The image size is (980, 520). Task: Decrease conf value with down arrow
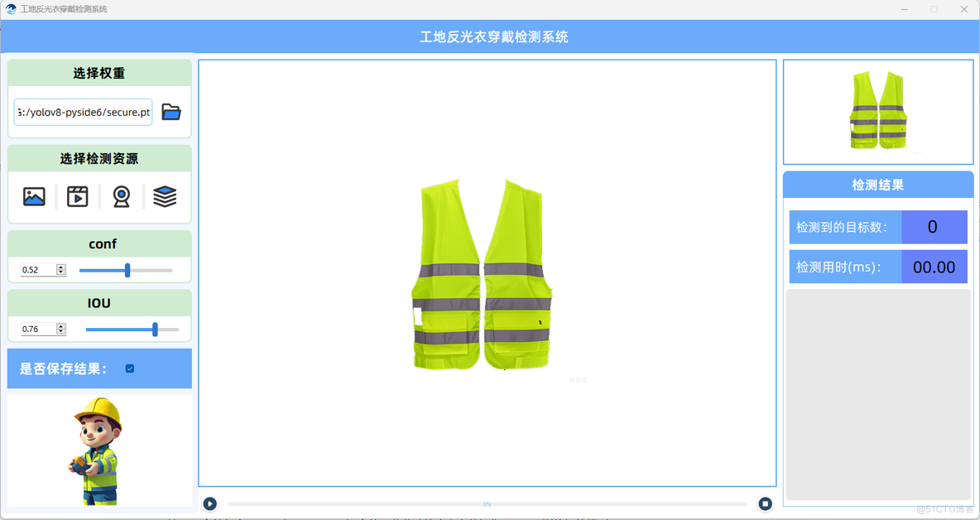(60, 272)
